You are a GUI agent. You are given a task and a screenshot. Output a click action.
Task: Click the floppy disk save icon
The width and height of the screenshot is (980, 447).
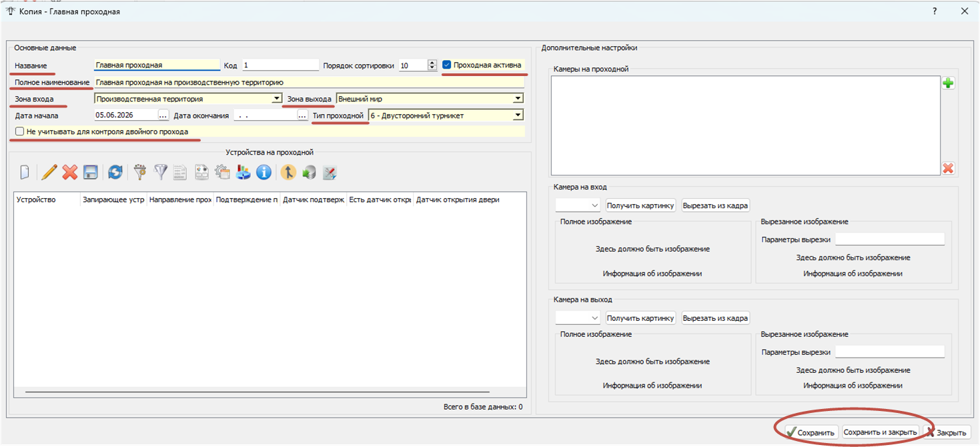[x=91, y=172]
